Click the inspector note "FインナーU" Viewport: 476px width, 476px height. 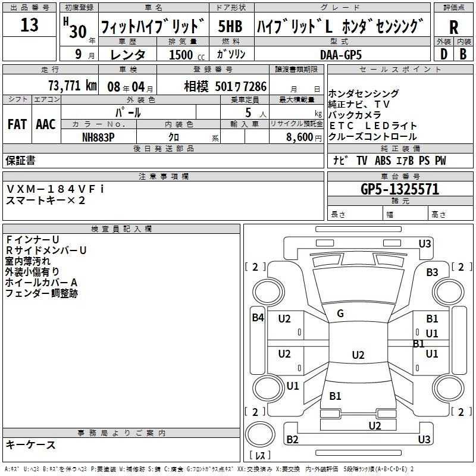32,240
